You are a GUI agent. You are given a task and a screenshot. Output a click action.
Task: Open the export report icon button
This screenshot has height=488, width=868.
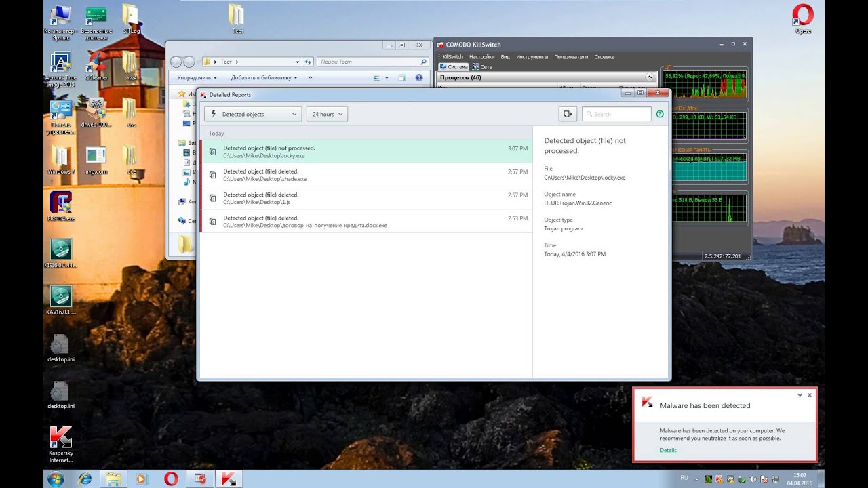(x=568, y=114)
